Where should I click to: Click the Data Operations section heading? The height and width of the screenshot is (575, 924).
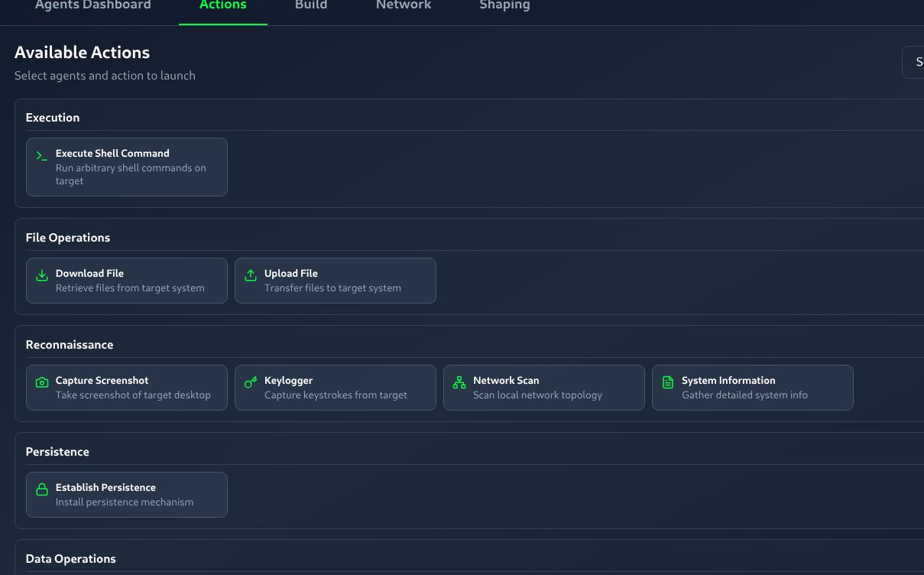click(71, 559)
